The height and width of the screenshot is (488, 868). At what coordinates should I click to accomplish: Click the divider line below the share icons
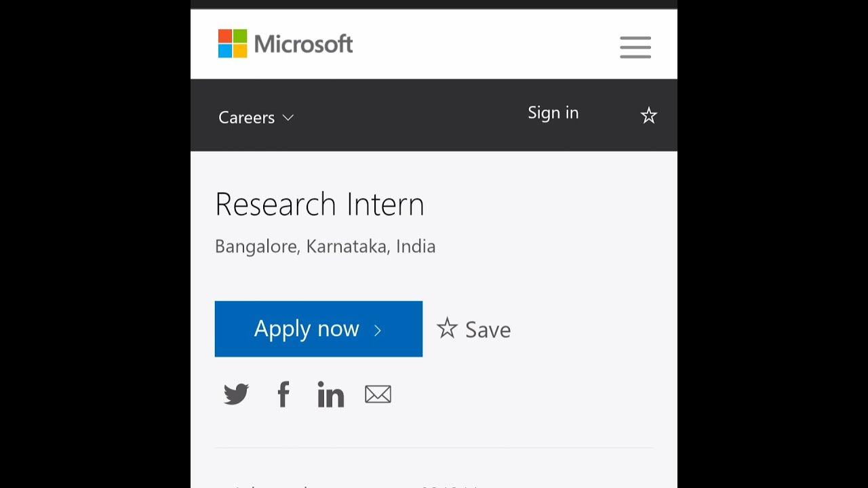pyautogui.click(x=434, y=448)
